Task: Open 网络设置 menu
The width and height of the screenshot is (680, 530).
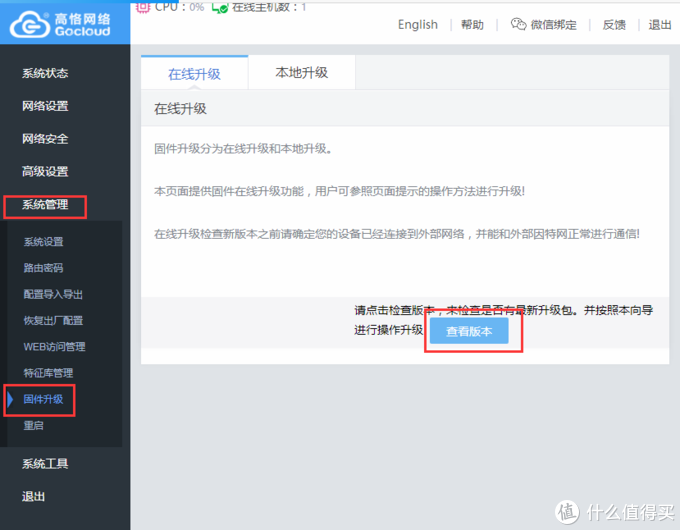Action: coord(45,106)
